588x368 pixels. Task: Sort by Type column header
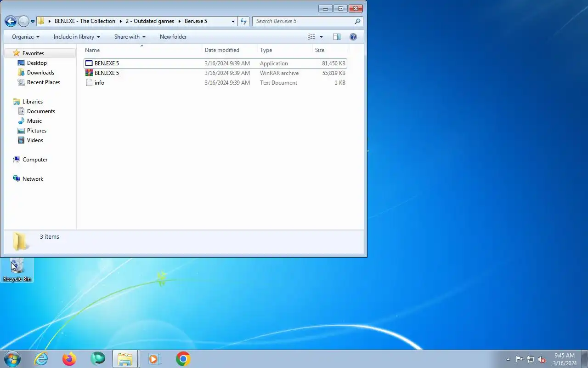click(285, 50)
